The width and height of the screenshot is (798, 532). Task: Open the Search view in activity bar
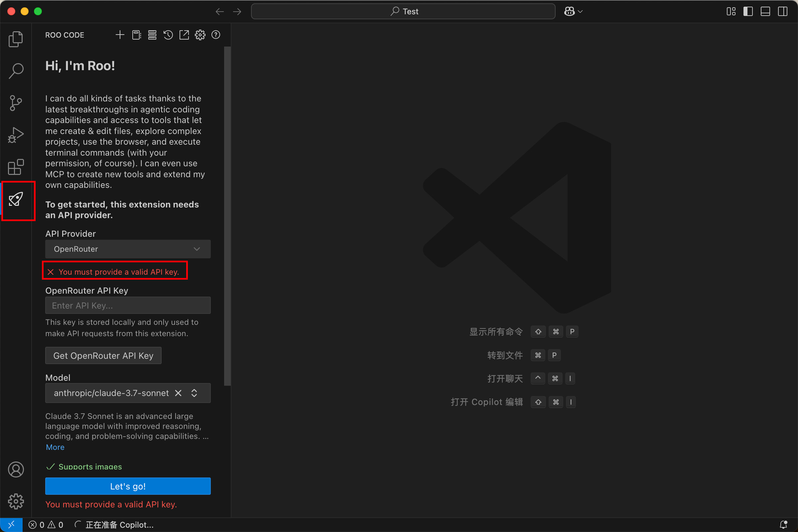(x=16, y=70)
